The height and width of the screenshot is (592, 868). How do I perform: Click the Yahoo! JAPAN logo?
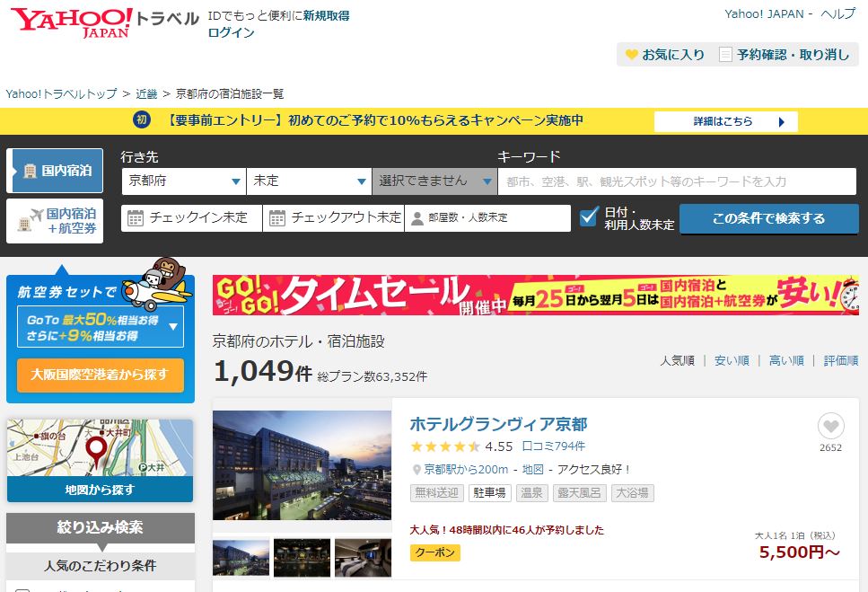tap(72, 22)
